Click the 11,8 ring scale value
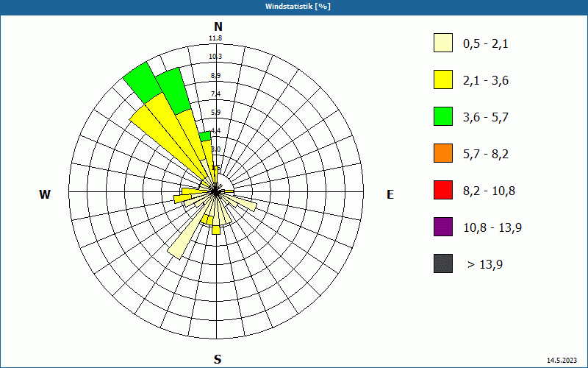Image resolution: width=588 pixels, height=368 pixels. tap(215, 38)
